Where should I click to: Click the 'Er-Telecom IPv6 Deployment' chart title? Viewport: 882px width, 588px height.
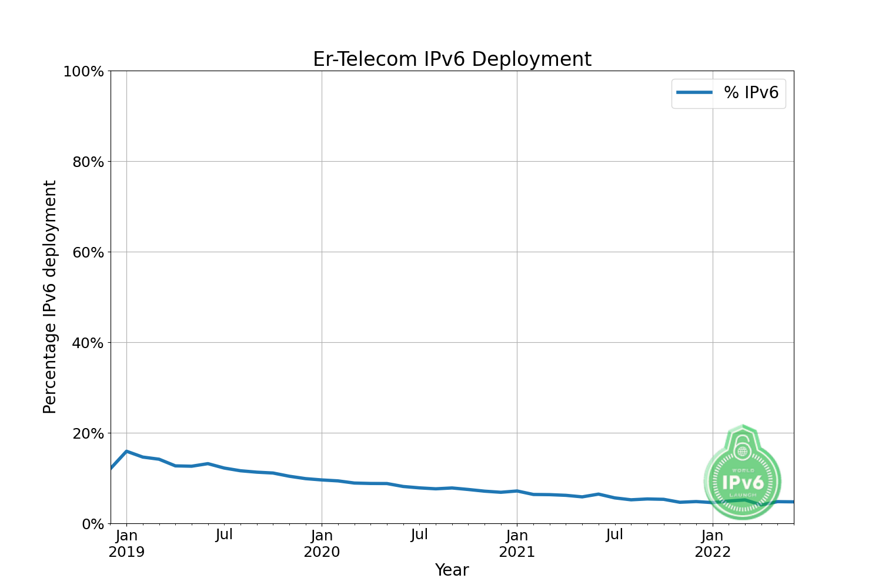(x=452, y=59)
